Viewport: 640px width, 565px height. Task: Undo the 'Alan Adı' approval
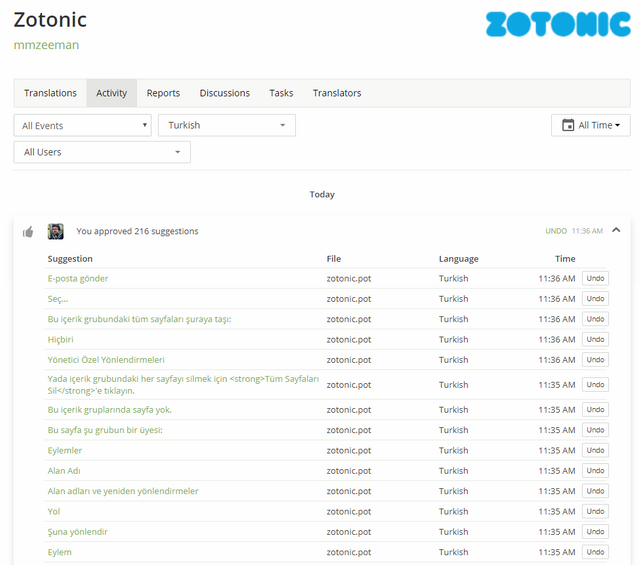coord(595,471)
